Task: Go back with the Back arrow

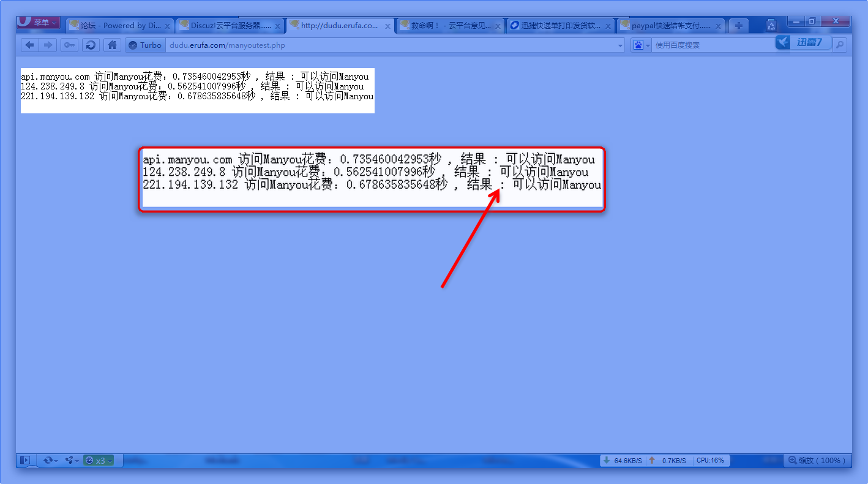Action: (30, 45)
